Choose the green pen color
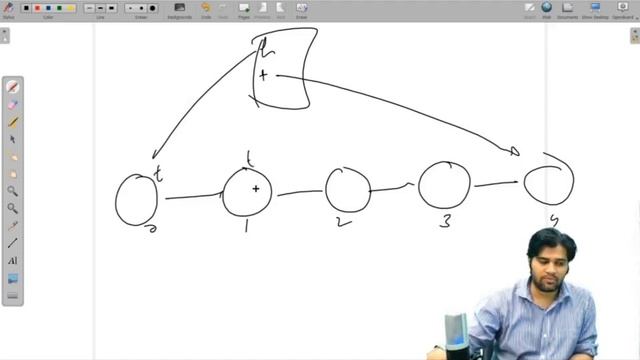 (59, 8)
